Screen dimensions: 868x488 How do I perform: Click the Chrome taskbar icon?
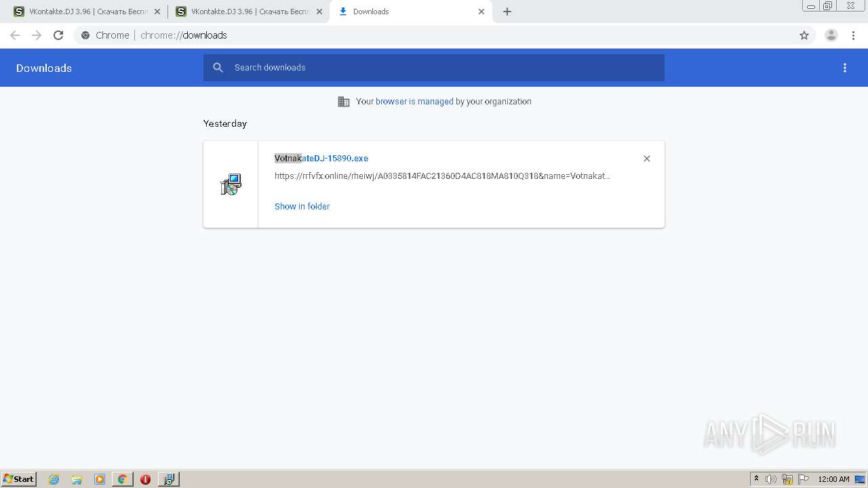click(122, 479)
